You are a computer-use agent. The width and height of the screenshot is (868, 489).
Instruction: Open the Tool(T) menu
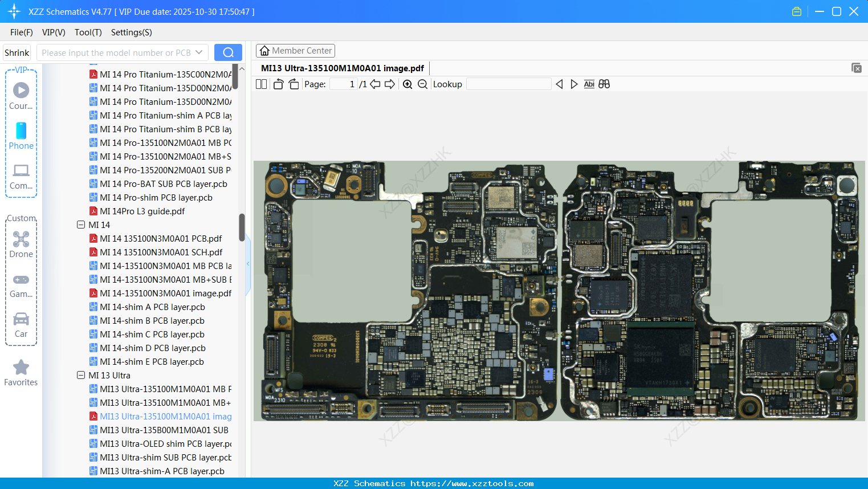pyautogui.click(x=88, y=32)
